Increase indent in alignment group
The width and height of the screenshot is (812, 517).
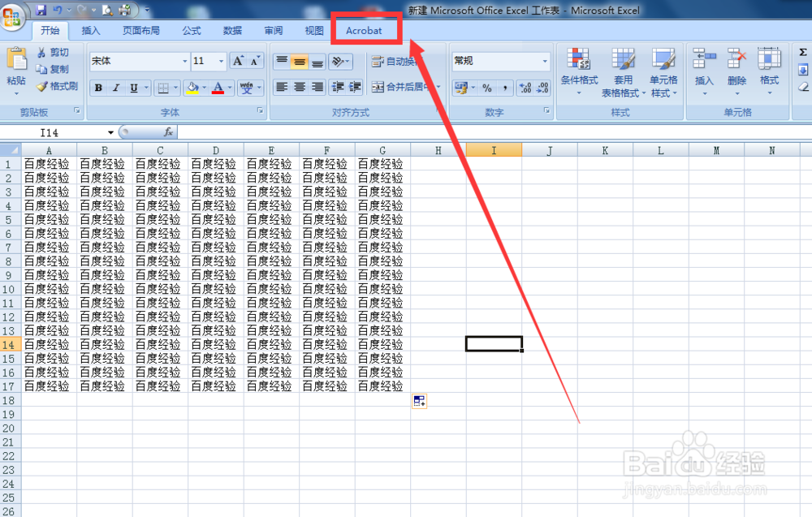pyautogui.click(x=356, y=87)
